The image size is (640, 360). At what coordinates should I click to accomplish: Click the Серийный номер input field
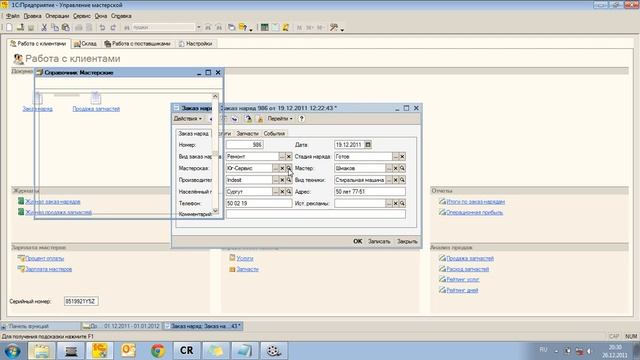point(81,301)
